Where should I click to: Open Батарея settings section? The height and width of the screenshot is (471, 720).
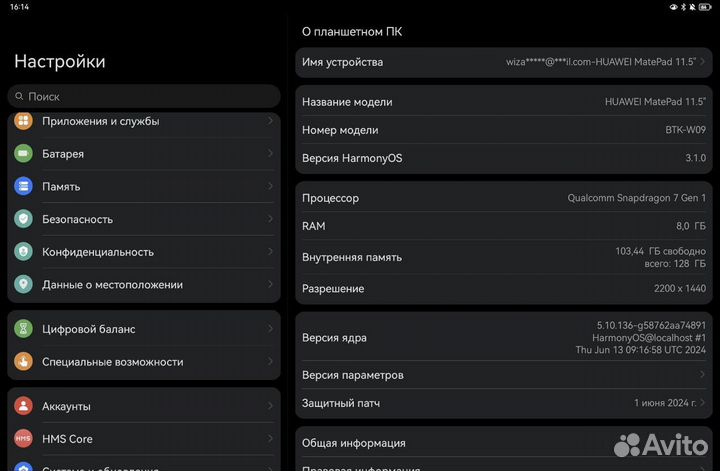tap(144, 153)
